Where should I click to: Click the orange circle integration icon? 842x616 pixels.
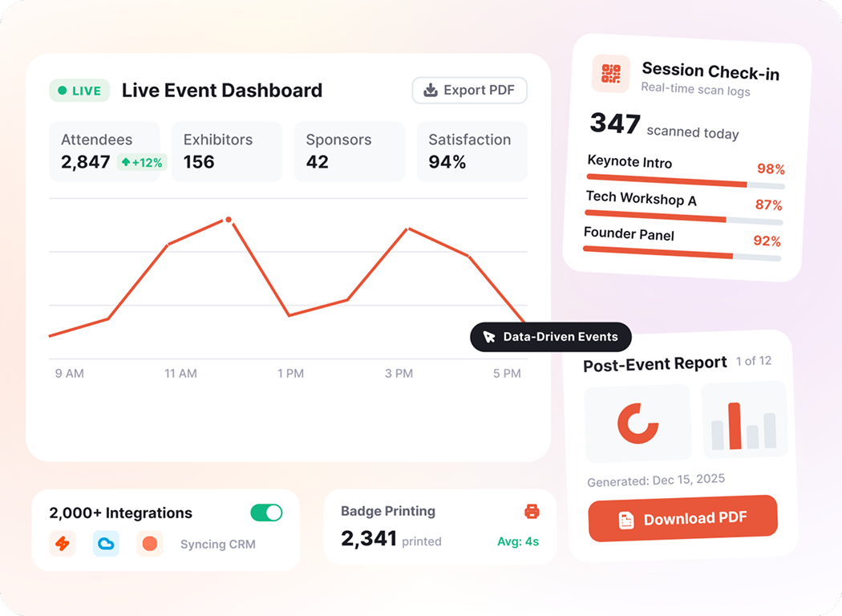tap(150, 544)
